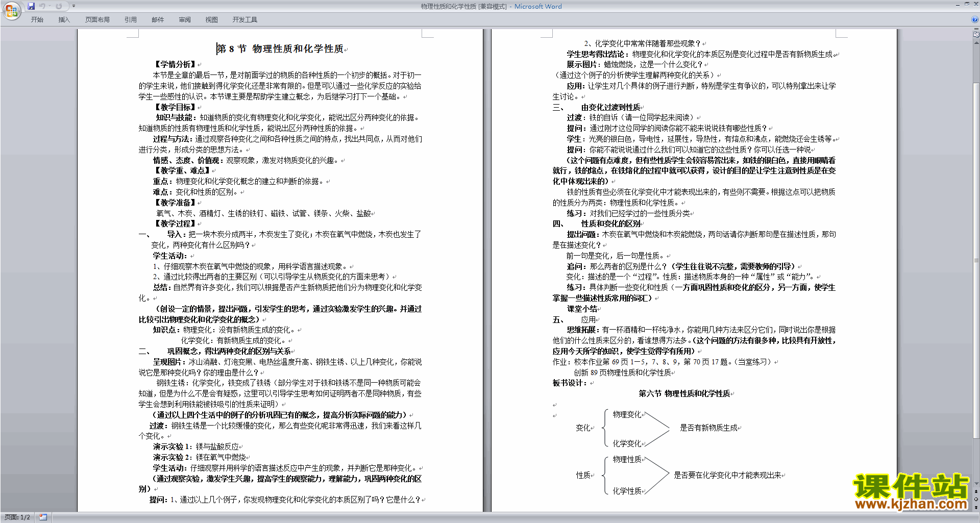Click the split-window handle above the ruler icon
The image size is (980, 523).
click(976, 29)
